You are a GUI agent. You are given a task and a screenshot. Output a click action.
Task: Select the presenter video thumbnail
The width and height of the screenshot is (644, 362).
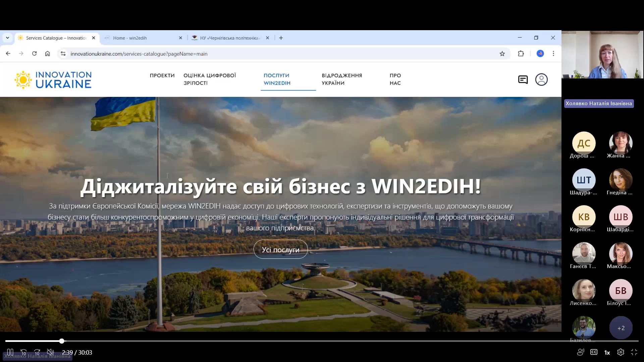pyautogui.click(x=603, y=55)
